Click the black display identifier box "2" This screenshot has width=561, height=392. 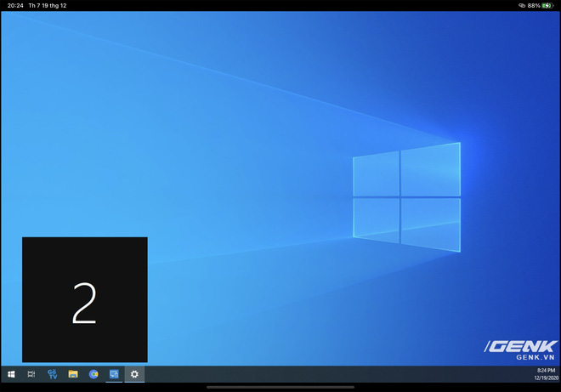click(84, 300)
